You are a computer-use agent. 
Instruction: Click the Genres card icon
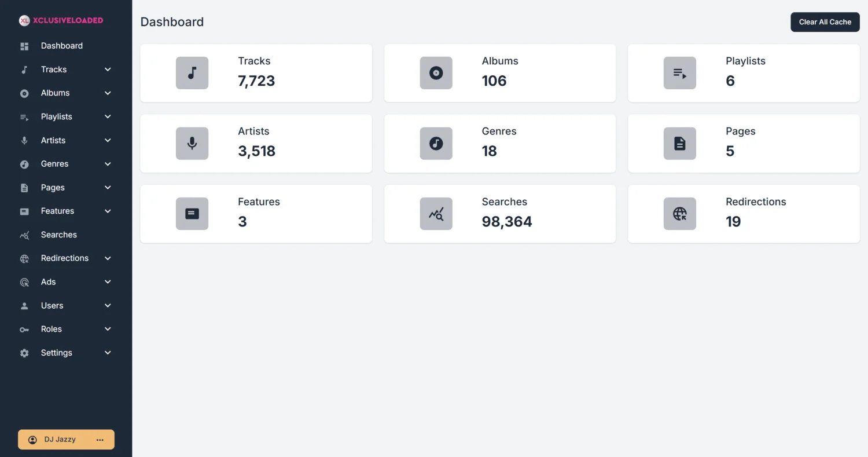(x=436, y=143)
